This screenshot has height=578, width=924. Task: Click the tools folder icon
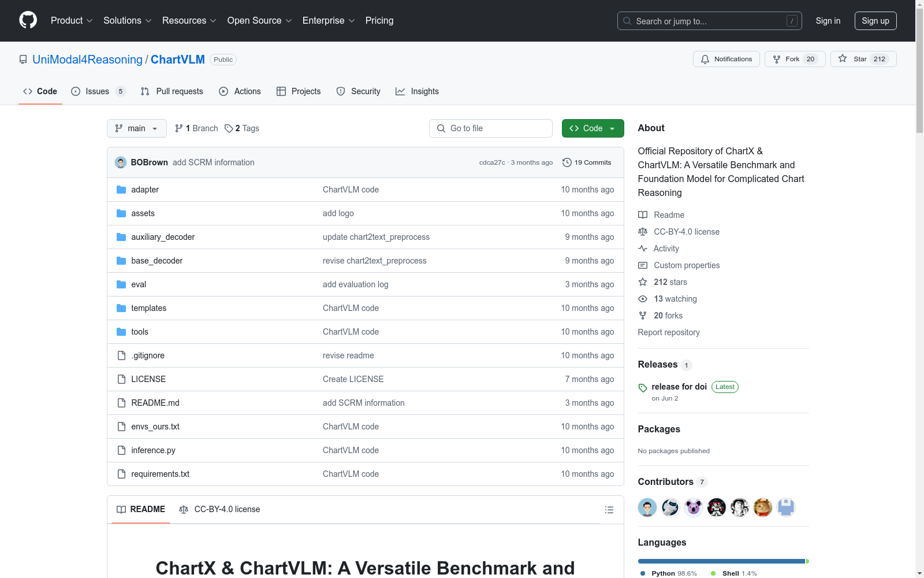coord(121,332)
